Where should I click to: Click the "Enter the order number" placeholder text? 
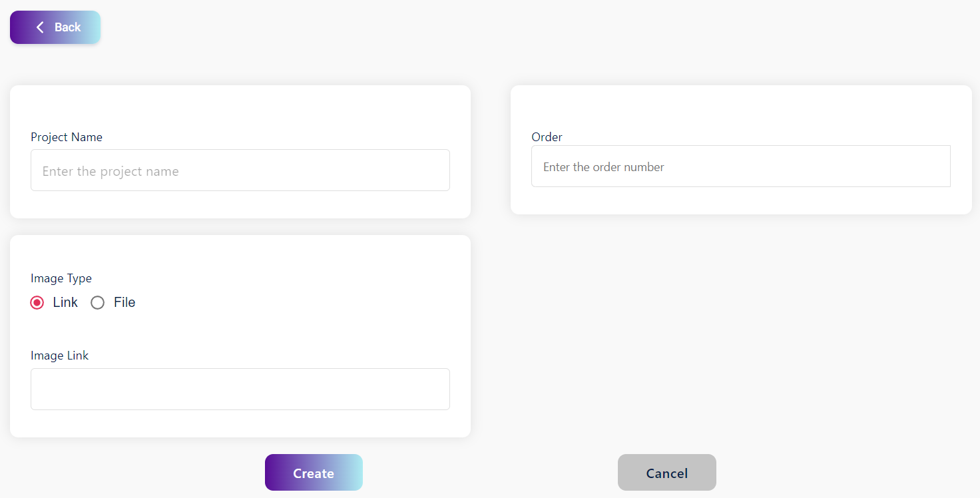604,167
